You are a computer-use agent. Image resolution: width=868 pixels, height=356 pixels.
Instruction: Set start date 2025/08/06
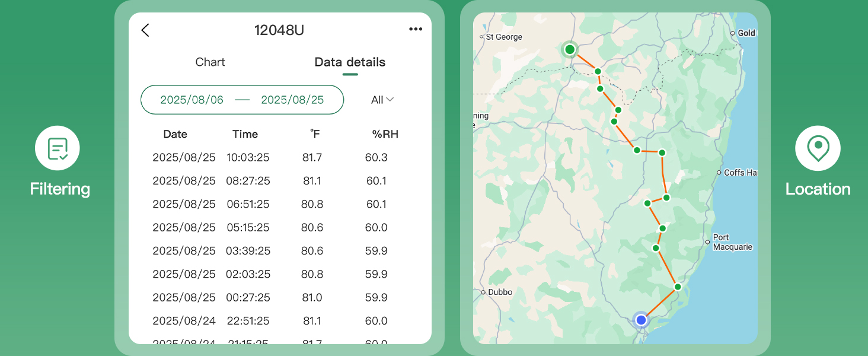click(x=192, y=100)
